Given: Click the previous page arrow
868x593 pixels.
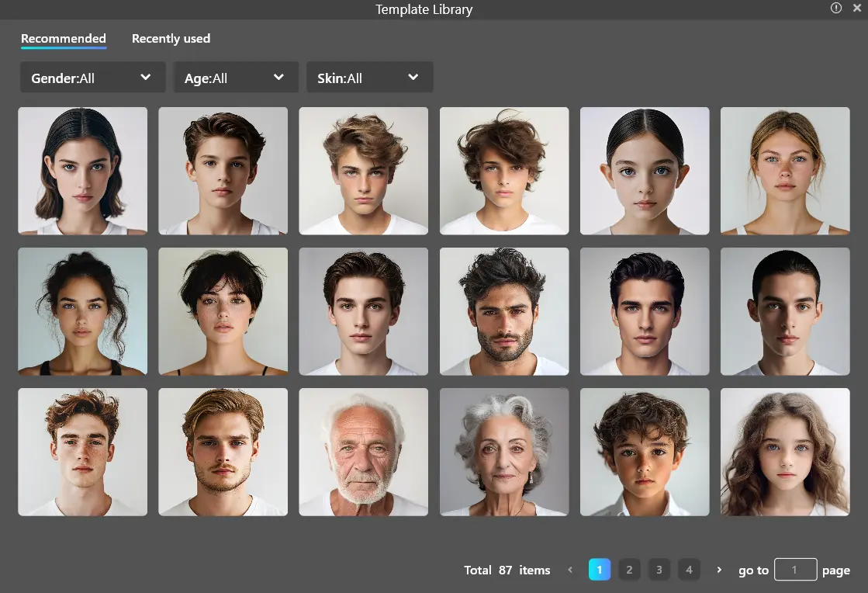Looking at the screenshot, I should coord(570,570).
